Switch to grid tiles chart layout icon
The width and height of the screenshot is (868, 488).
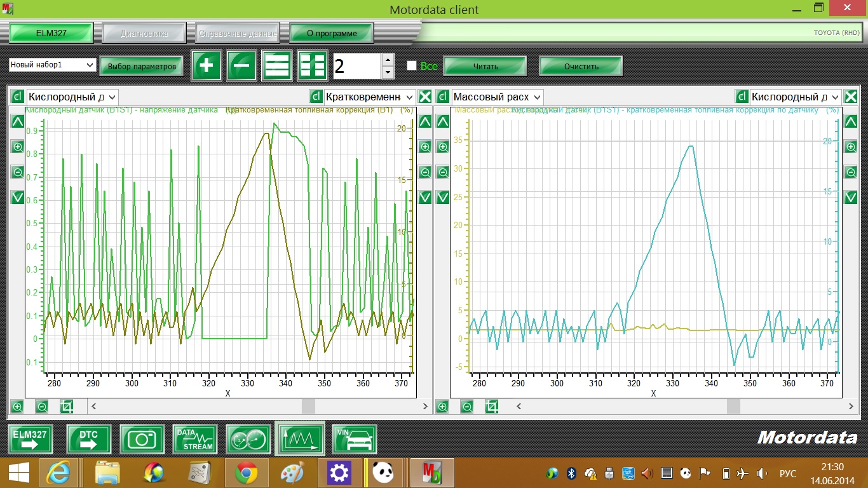pyautogui.click(x=313, y=65)
